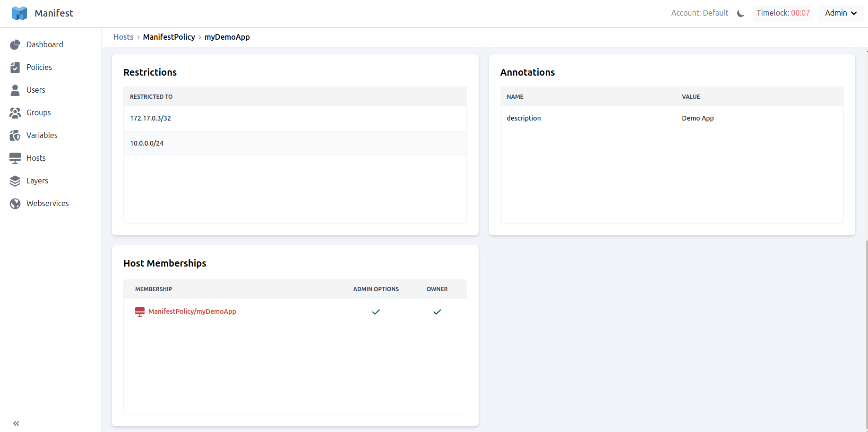
Task: Click Hosts breadcrumb link
Action: [123, 37]
